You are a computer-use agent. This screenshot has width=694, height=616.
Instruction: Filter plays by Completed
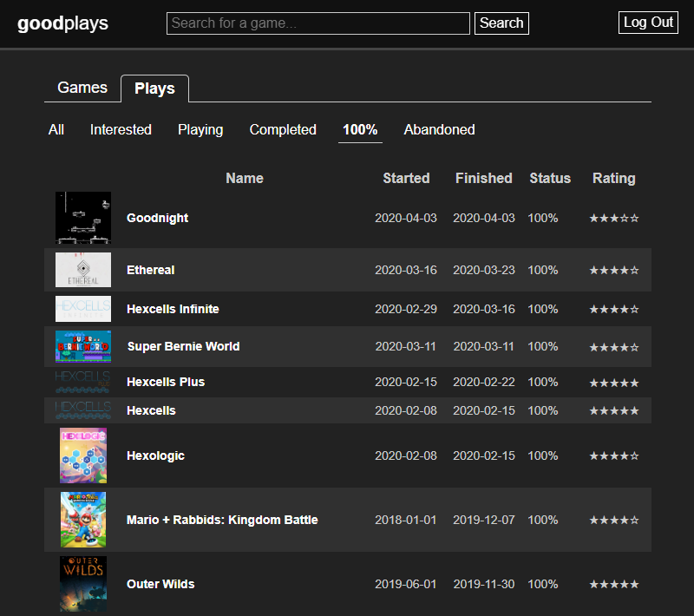click(x=283, y=129)
